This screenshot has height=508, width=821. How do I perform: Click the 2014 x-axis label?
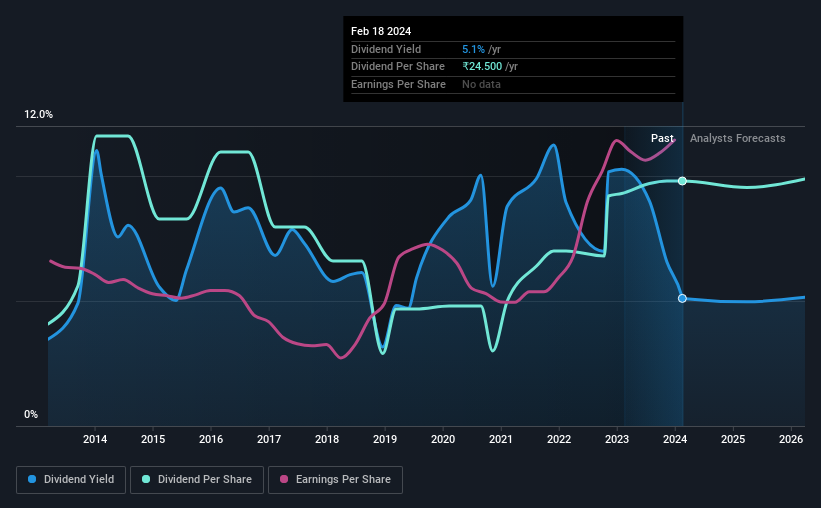(x=95, y=439)
